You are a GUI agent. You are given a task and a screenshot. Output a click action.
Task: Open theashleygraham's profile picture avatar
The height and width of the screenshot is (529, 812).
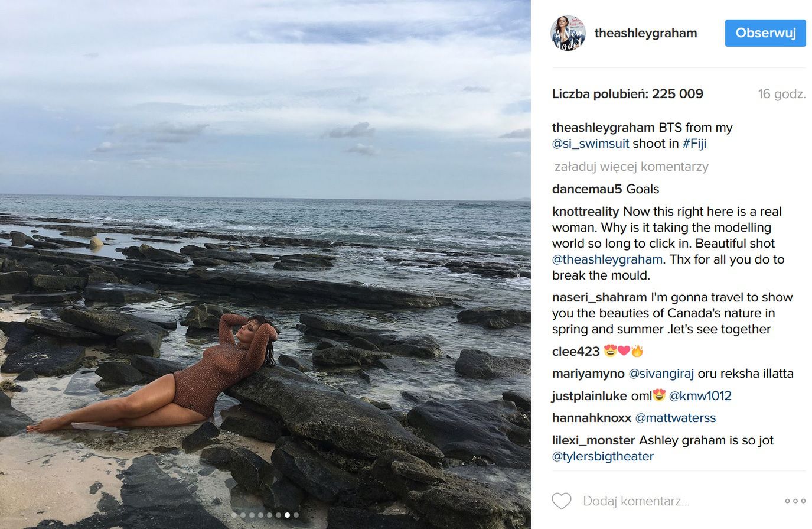pyautogui.click(x=568, y=33)
